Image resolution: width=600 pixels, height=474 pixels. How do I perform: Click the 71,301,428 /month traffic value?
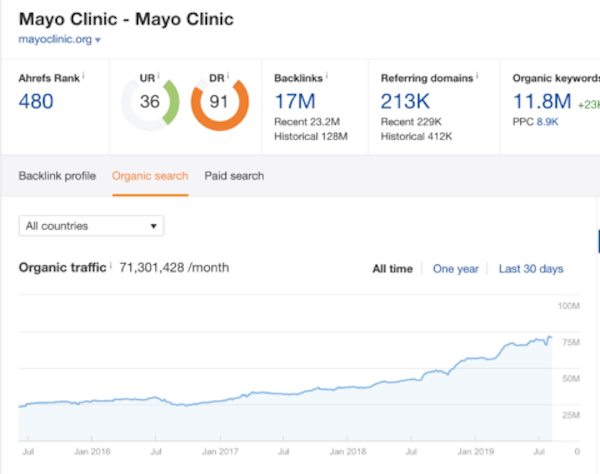click(x=174, y=267)
